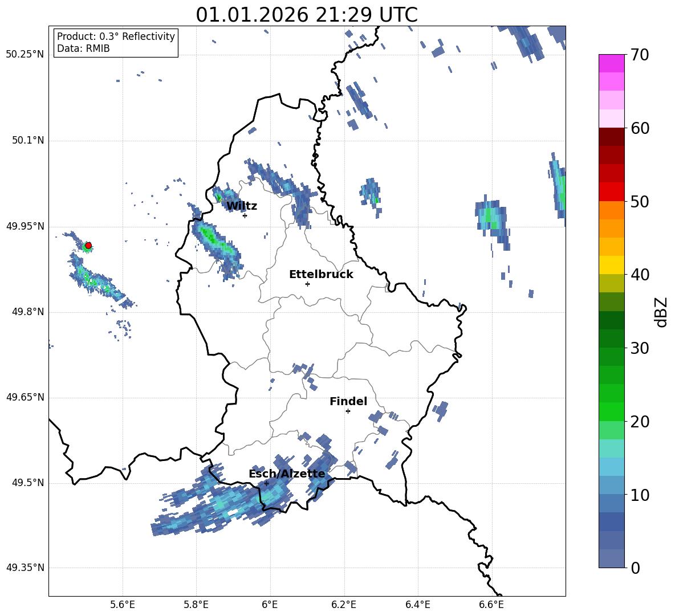Viewport: 675px width, 616px height.
Task: Click the 6.6°E longitude label
Action: 491,605
